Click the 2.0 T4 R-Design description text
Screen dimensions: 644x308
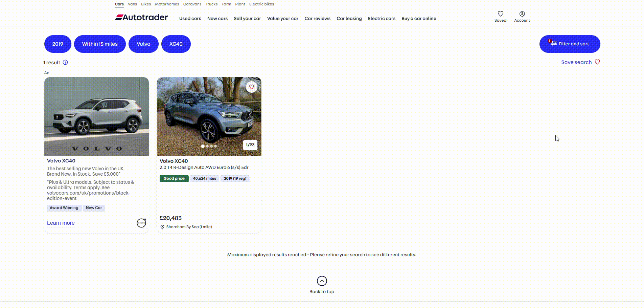pyautogui.click(x=204, y=168)
